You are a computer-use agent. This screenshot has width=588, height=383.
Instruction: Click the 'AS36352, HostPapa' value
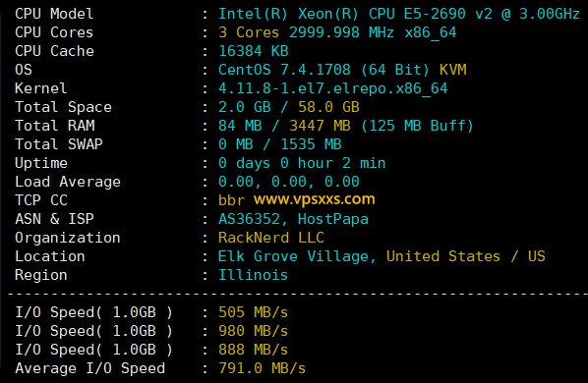pos(293,219)
